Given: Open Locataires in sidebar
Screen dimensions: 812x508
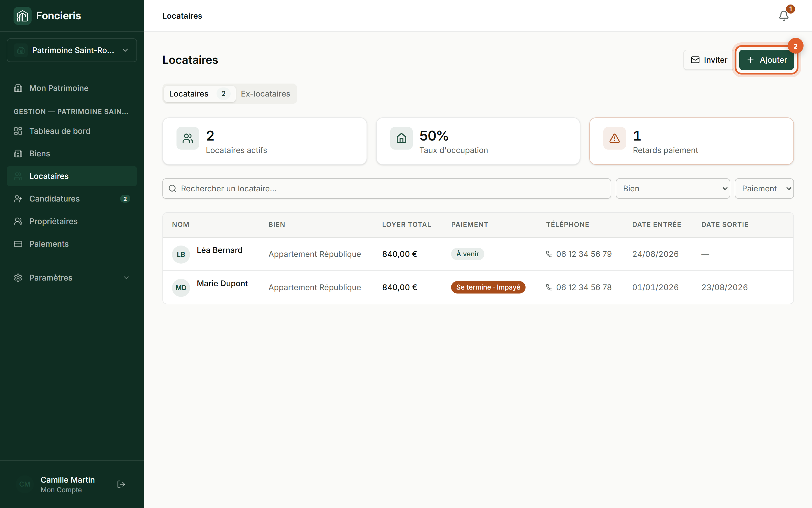Looking at the screenshot, I should pos(72,176).
